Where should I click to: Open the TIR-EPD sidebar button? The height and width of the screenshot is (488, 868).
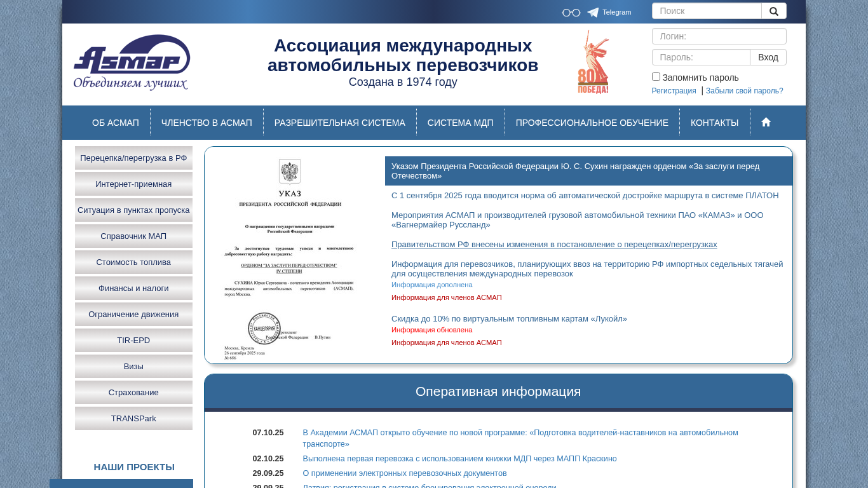[133, 340]
